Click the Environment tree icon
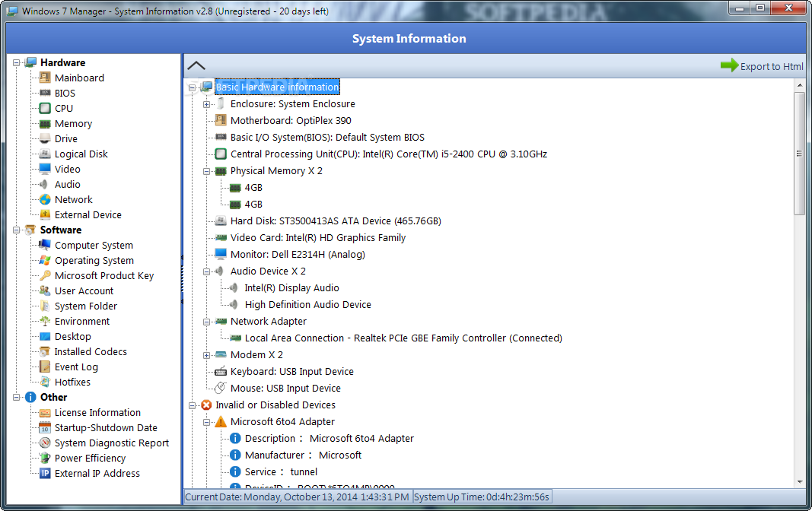The width and height of the screenshot is (812, 511). [x=45, y=321]
